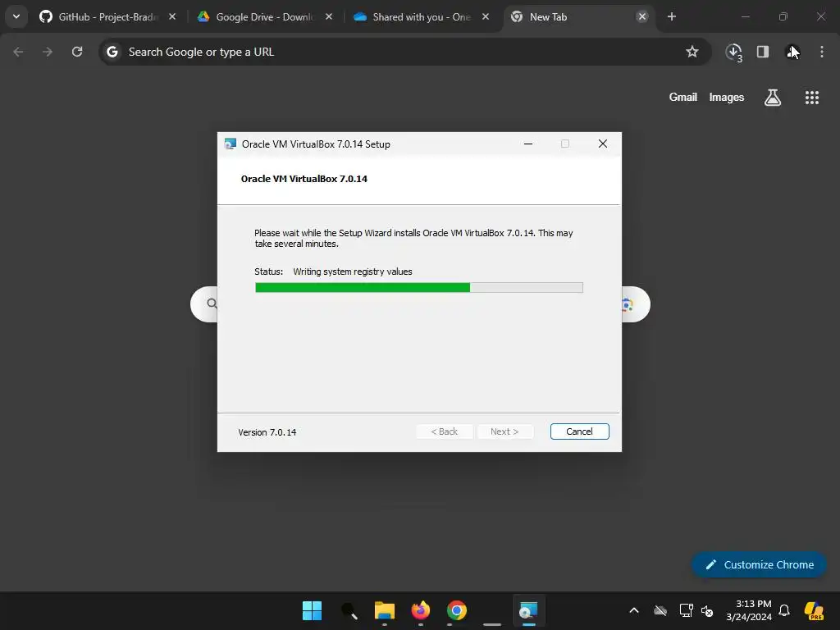The width and height of the screenshot is (840, 630).
Task: Click the magnifier icon in Google search box
Action: point(212,304)
